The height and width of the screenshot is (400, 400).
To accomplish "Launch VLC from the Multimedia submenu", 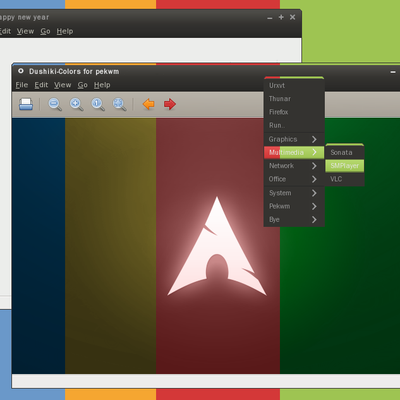I will point(345,179).
